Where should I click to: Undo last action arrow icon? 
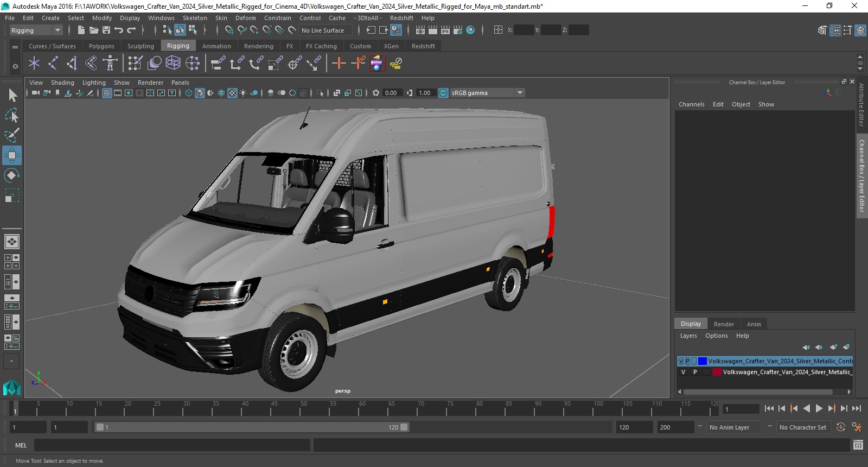tap(119, 30)
